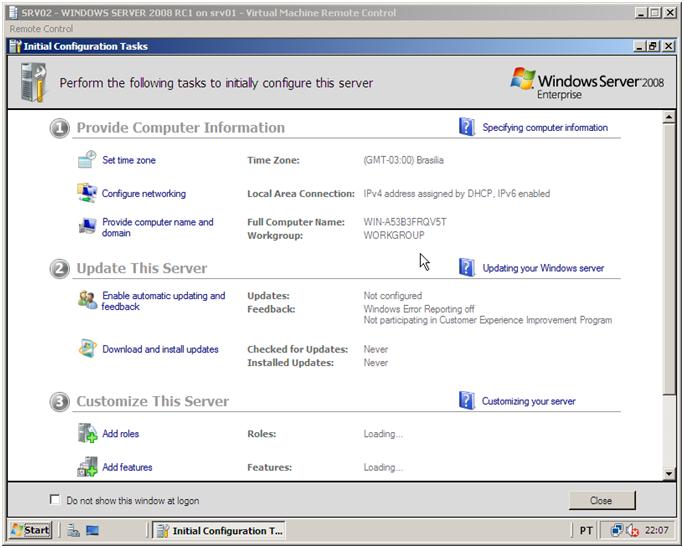Click the Windows Server 2008 Enterprise logo
This screenshot has height=548, width=684.
click(x=587, y=83)
